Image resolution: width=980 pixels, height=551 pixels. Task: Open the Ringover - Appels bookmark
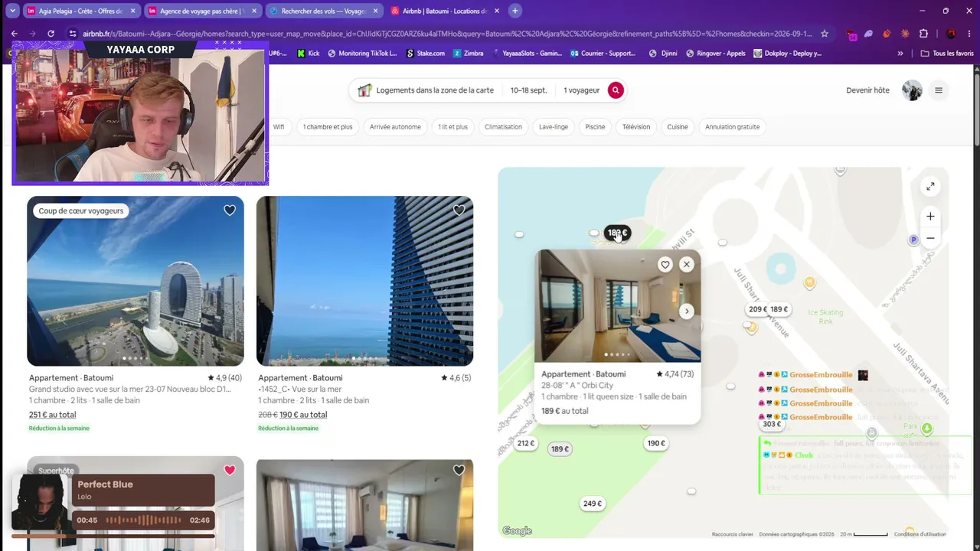pyautogui.click(x=716, y=54)
